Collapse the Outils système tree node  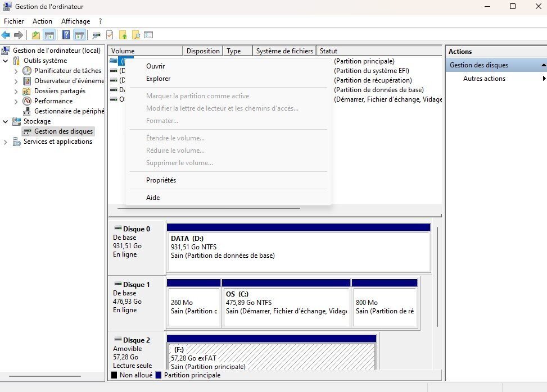click(5, 61)
